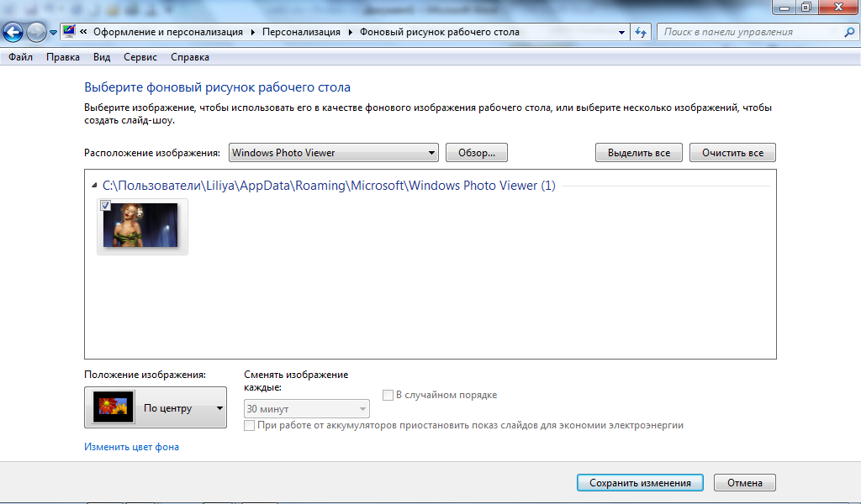861x504 pixels.
Task: Open the Вид menu
Action: [102, 57]
